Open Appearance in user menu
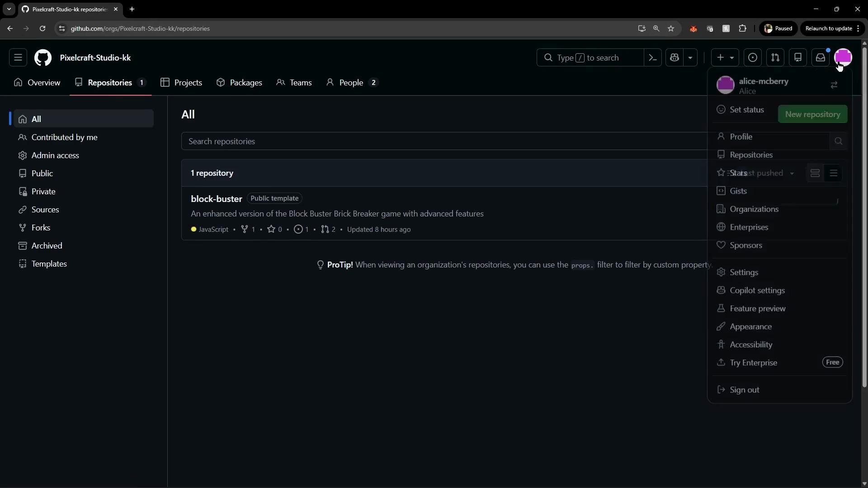The height and width of the screenshot is (488, 868). coord(780,326)
